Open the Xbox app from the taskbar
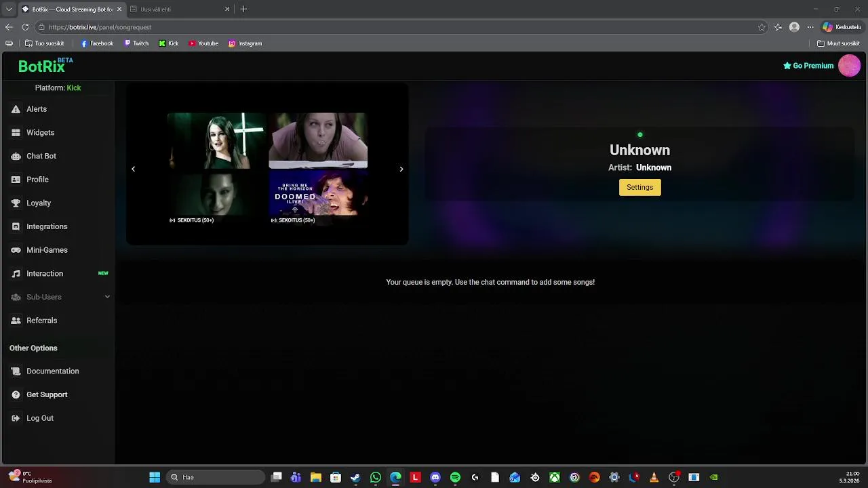868x488 pixels. (x=555, y=477)
